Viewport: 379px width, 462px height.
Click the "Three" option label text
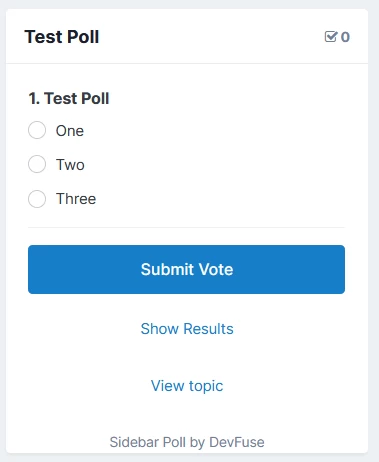click(76, 199)
